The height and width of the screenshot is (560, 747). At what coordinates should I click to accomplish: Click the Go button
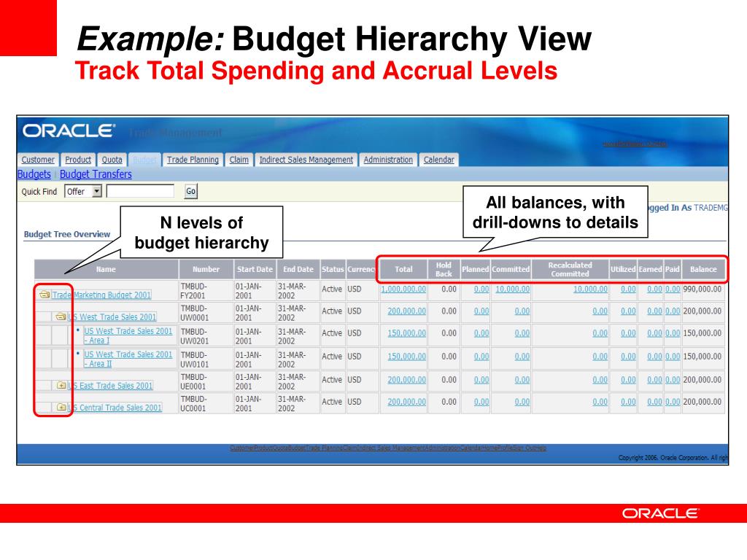pos(190,192)
